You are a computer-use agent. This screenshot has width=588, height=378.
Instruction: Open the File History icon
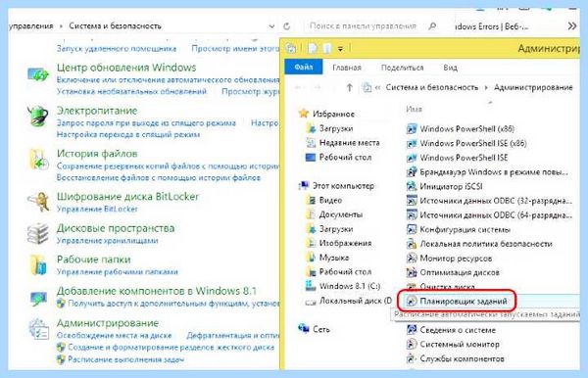pyautogui.click(x=38, y=160)
